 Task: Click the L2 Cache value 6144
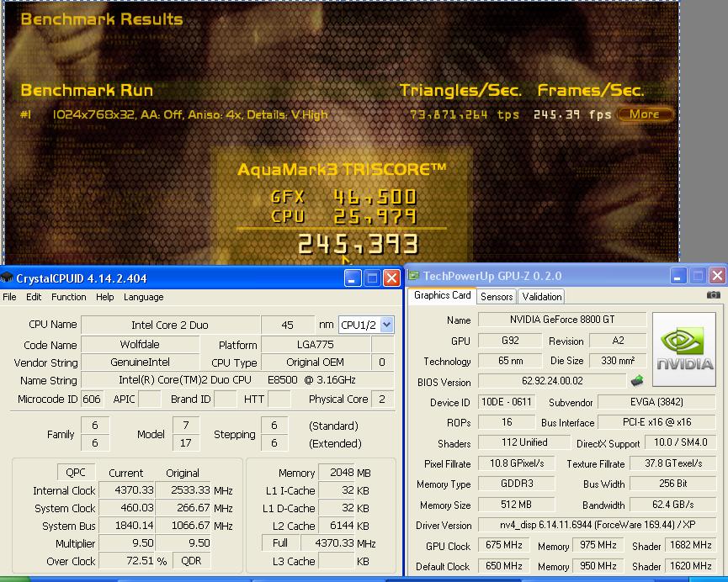pyautogui.click(x=337, y=526)
